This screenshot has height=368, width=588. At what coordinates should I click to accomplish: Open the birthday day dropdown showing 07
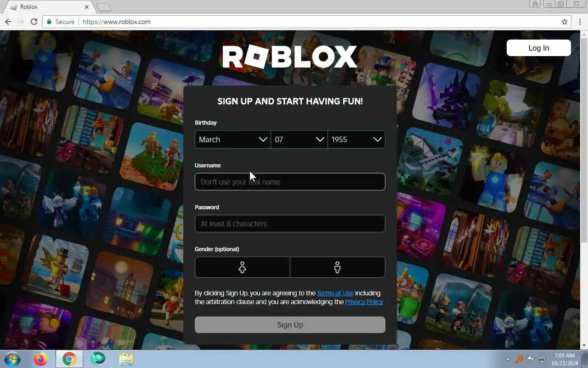pyautogui.click(x=299, y=139)
